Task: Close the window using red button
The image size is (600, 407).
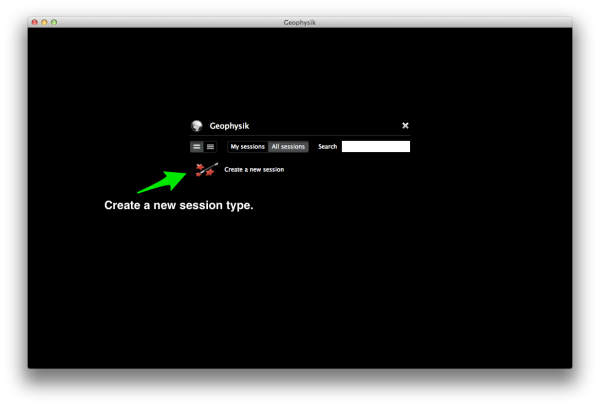Action: 35,21
